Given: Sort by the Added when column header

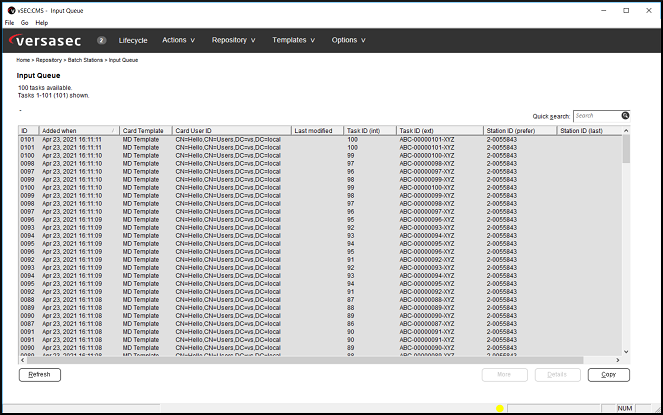Looking at the screenshot, I should (78, 131).
